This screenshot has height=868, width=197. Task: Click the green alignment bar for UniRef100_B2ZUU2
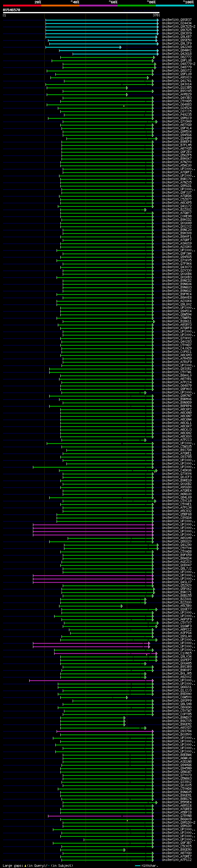click(x=103, y=210)
